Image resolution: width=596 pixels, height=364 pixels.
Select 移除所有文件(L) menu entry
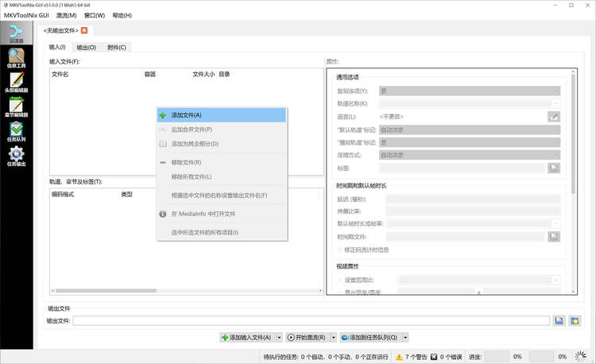point(222,176)
